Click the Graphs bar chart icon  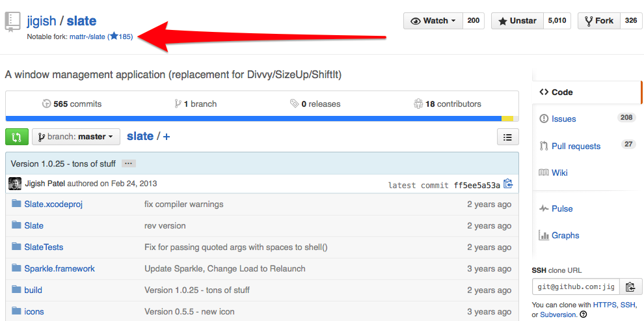click(544, 236)
